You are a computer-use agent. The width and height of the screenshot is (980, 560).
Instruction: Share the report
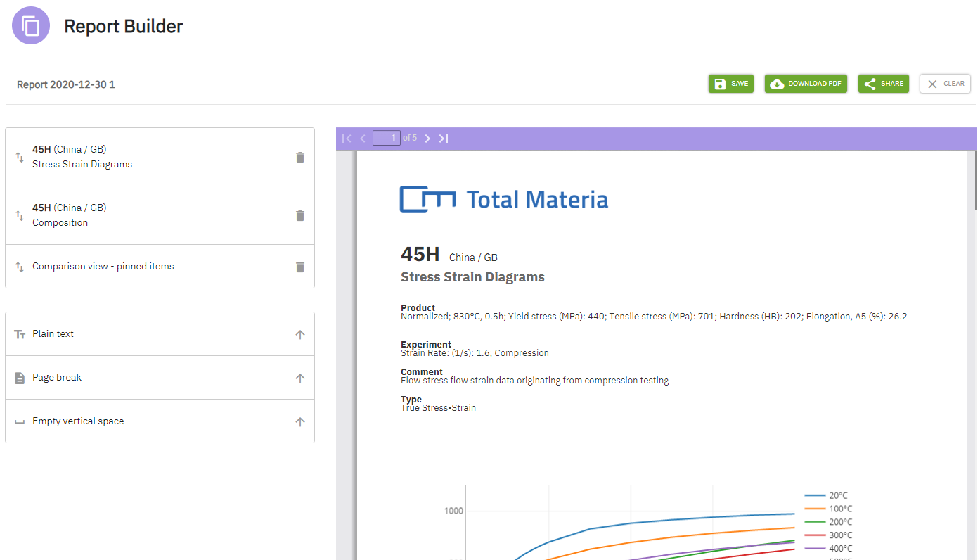883,83
